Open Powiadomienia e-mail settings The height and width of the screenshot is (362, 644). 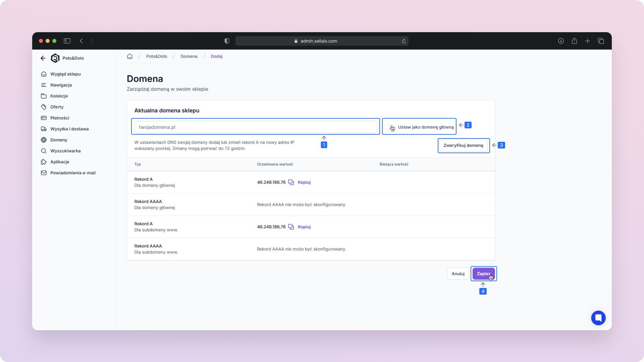click(x=72, y=173)
